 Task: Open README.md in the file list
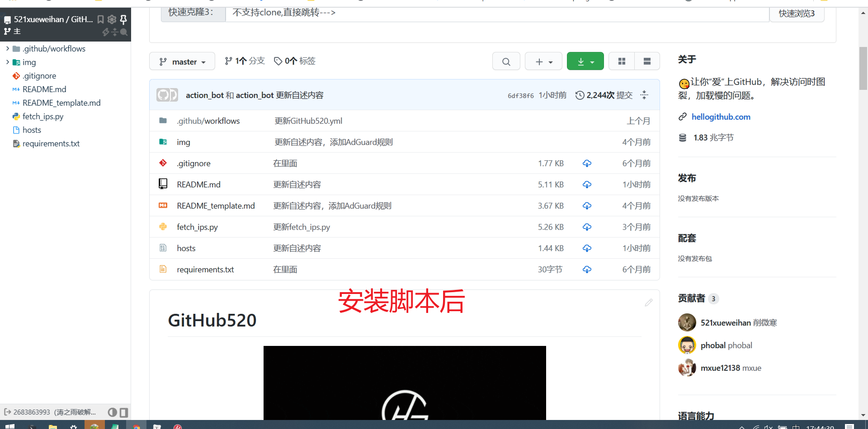pyautogui.click(x=198, y=185)
